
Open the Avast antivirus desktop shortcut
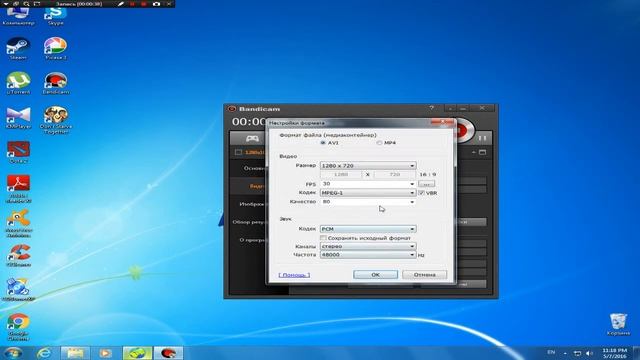(x=18, y=223)
